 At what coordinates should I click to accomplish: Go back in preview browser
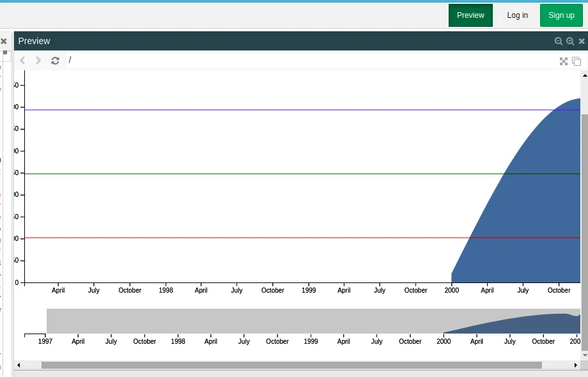22,60
